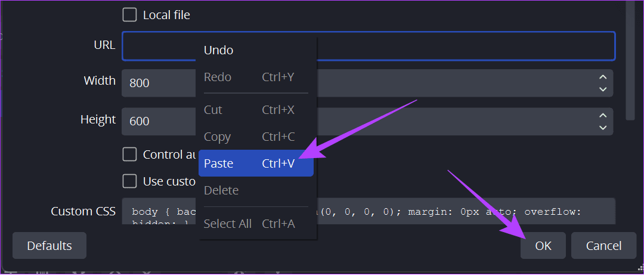The height and width of the screenshot is (275, 644).
Task: Decrease Height using the down arrow
Action: (x=602, y=128)
